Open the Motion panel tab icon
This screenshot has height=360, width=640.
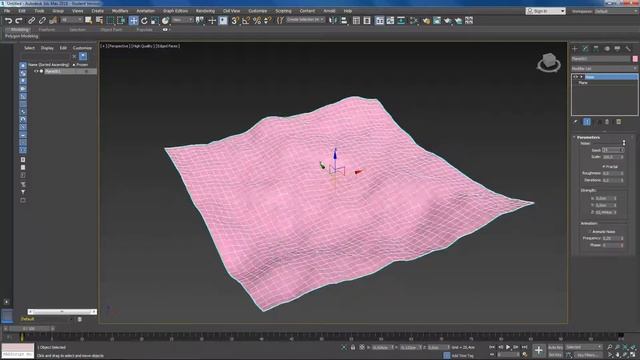tap(607, 49)
